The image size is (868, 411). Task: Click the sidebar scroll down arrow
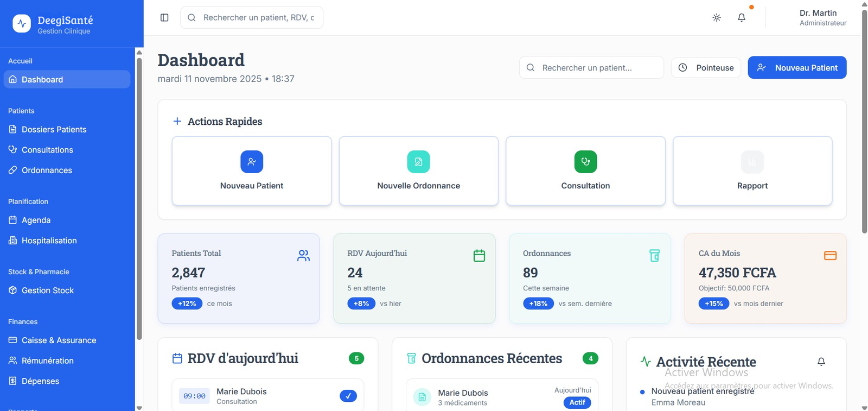click(x=139, y=407)
